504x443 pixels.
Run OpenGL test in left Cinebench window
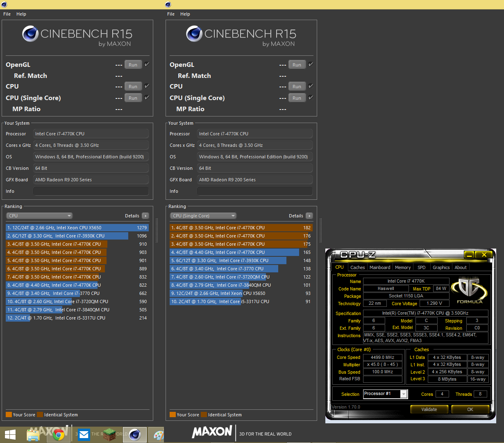(133, 65)
